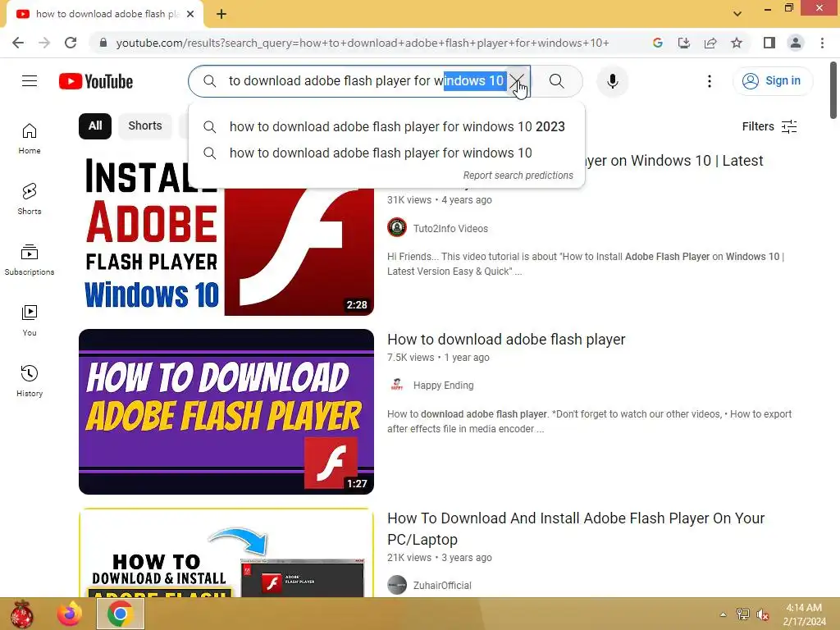Bookmark this page with the star icon

[737, 43]
